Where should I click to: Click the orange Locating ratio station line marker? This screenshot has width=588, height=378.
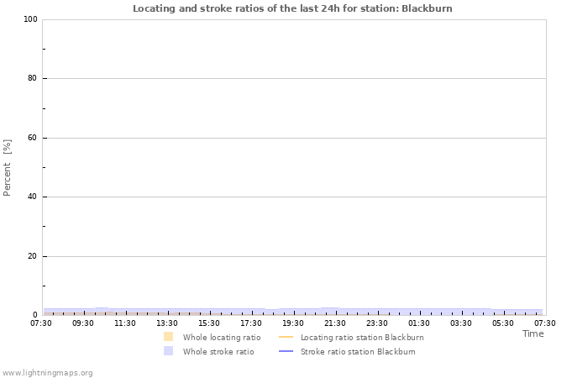coord(286,337)
